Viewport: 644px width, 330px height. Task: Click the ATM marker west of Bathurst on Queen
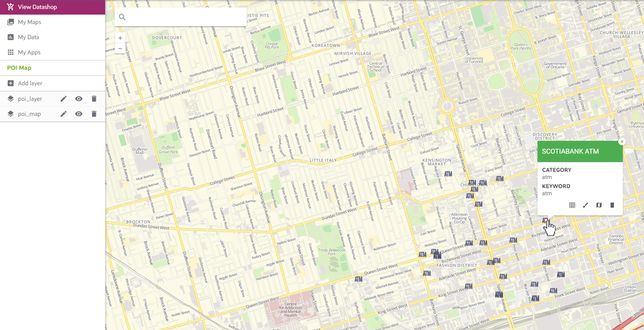pyautogui.click(x=359, y=279)
